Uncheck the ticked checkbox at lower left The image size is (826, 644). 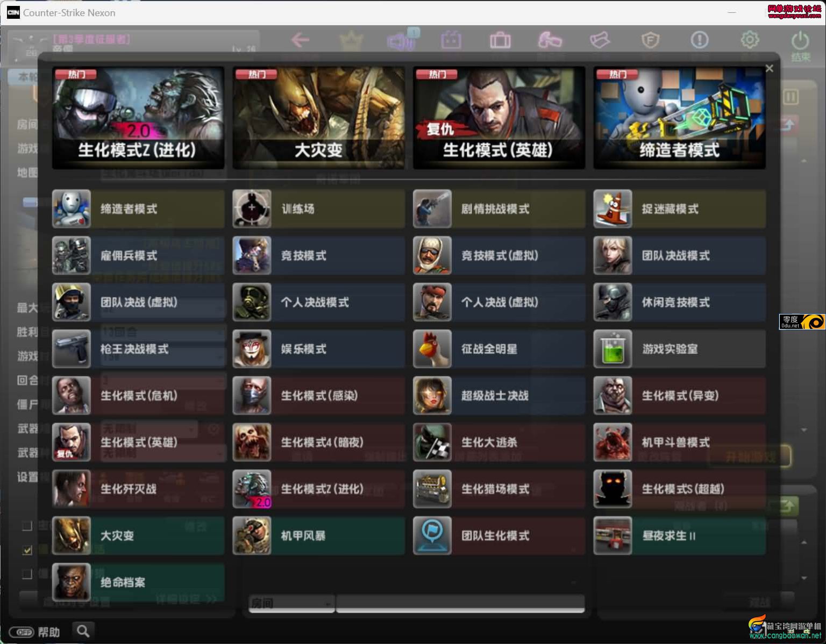tap(27, 550)
